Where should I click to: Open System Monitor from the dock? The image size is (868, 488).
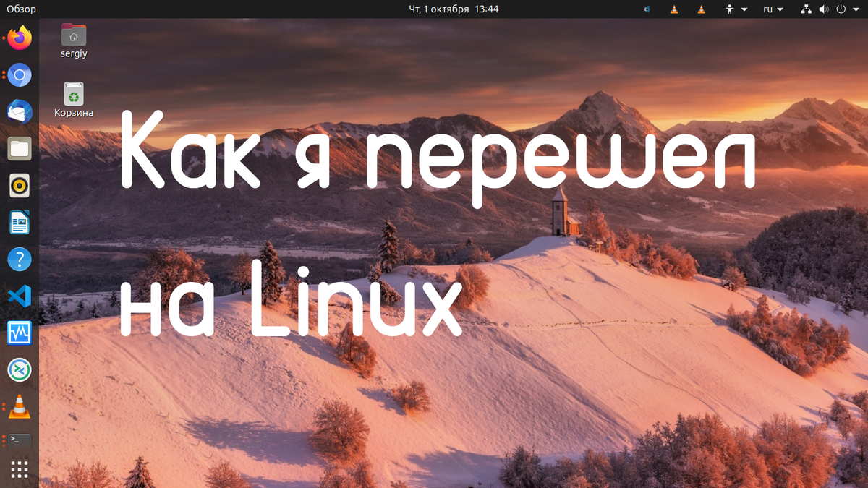(x=19, y=333)
